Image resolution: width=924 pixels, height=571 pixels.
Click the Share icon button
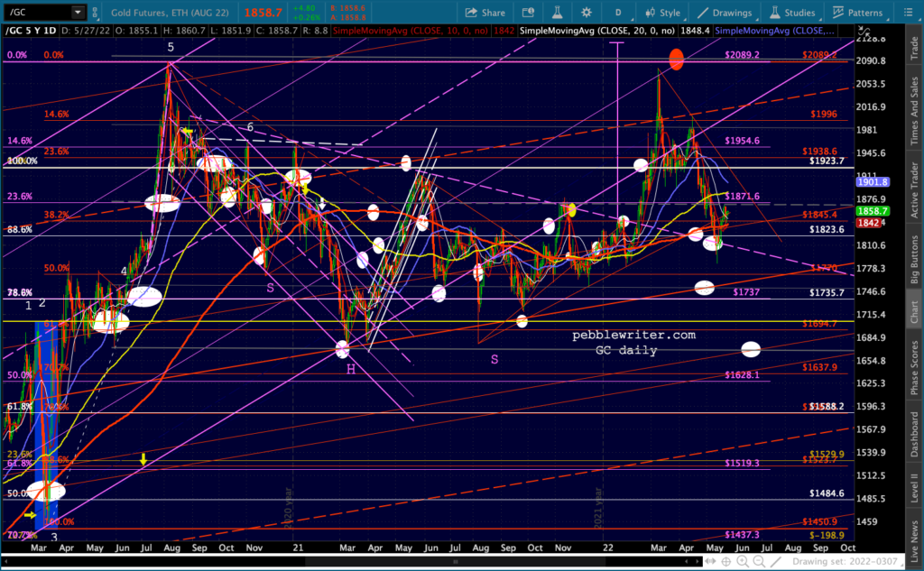485,13
